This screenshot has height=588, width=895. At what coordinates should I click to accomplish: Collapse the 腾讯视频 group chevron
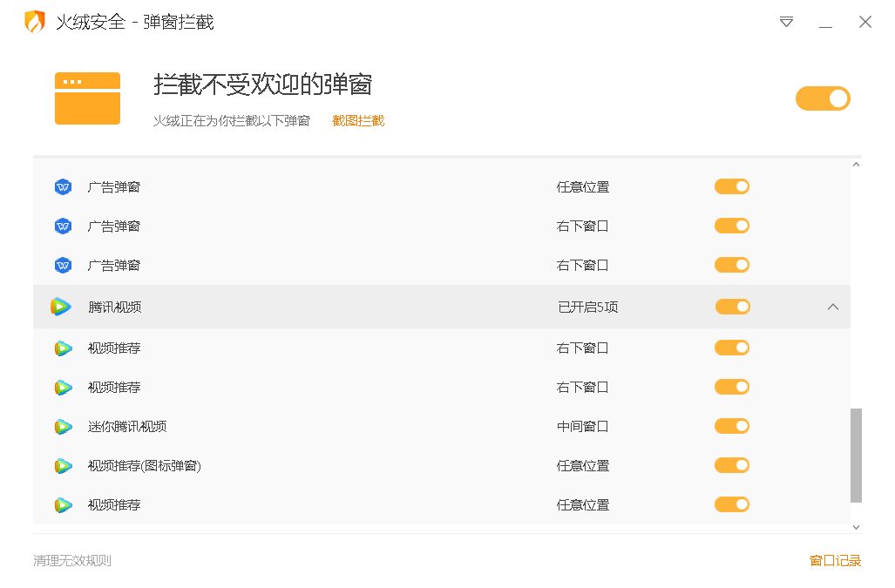coord(833,306)
